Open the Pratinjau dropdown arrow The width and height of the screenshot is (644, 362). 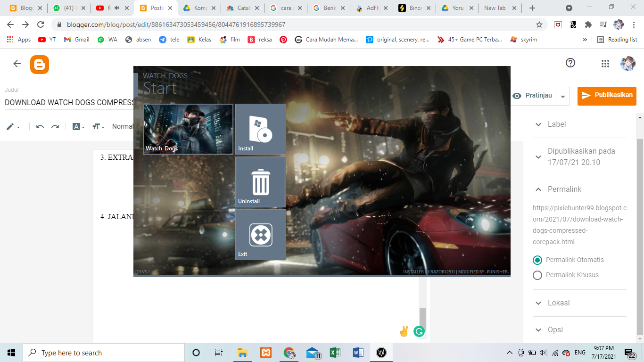point(563,96)
